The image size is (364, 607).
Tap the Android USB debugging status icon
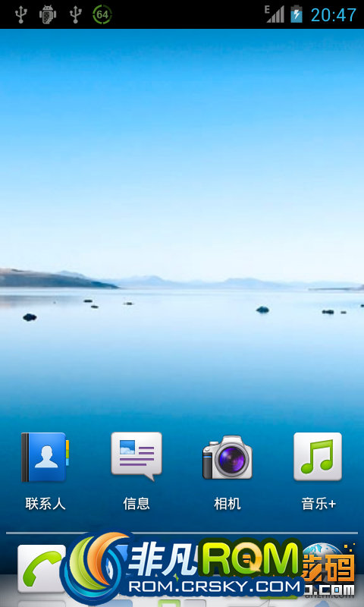pos(48,14)
